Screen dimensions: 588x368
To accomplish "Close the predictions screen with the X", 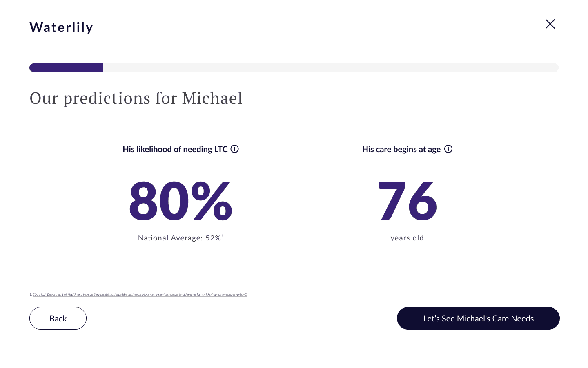I will (550, 24).
